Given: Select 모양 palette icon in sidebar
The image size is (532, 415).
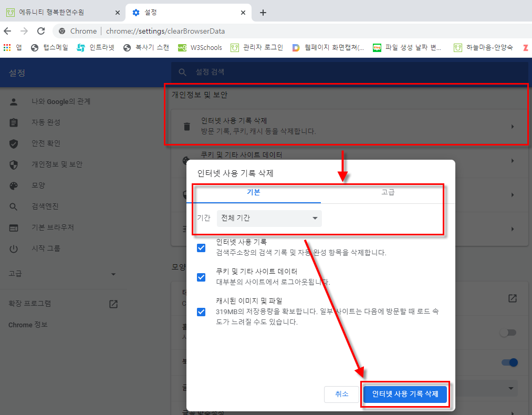Looking at the screenshot, I should click(14, 185).
